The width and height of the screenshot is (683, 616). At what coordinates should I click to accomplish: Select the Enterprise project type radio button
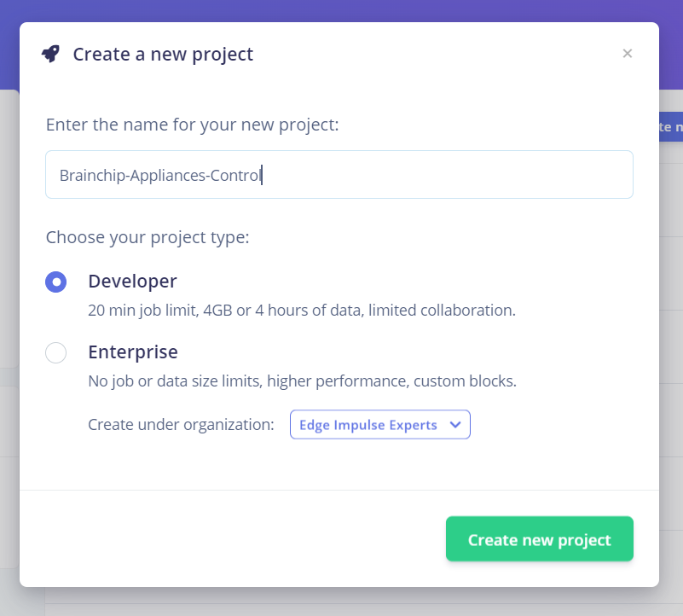(x=55, y=352)
